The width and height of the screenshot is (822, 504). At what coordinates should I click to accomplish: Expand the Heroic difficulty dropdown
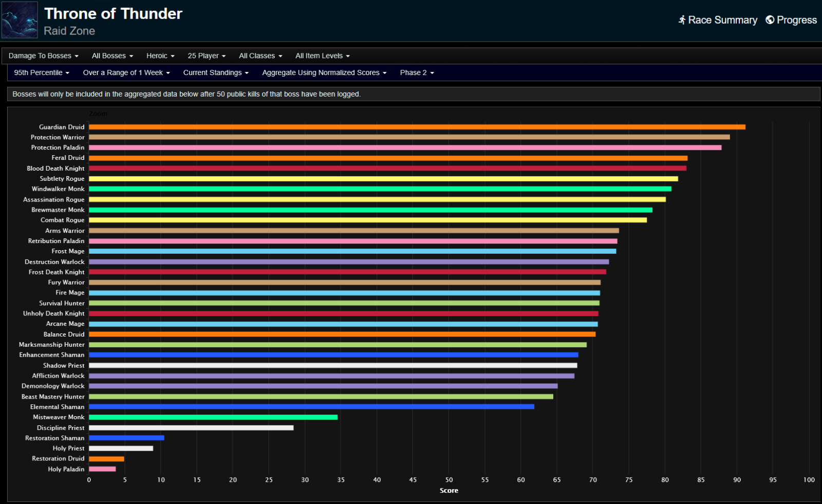[x=160, y=56]
